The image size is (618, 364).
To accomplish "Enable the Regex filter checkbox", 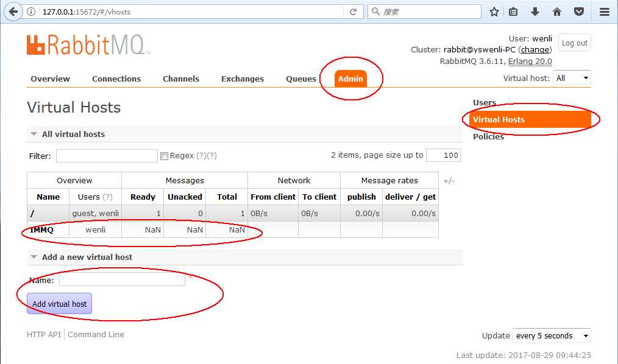I will tap(164, 156).
